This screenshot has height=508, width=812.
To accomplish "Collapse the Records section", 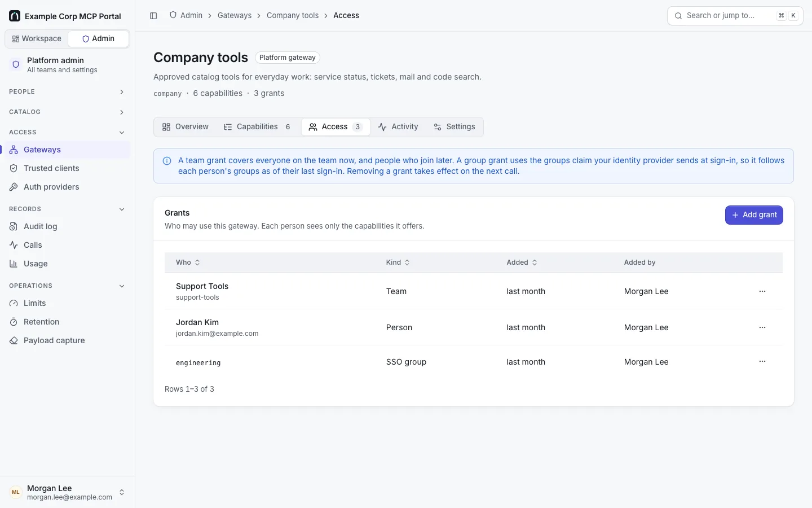I will (67, 209).
